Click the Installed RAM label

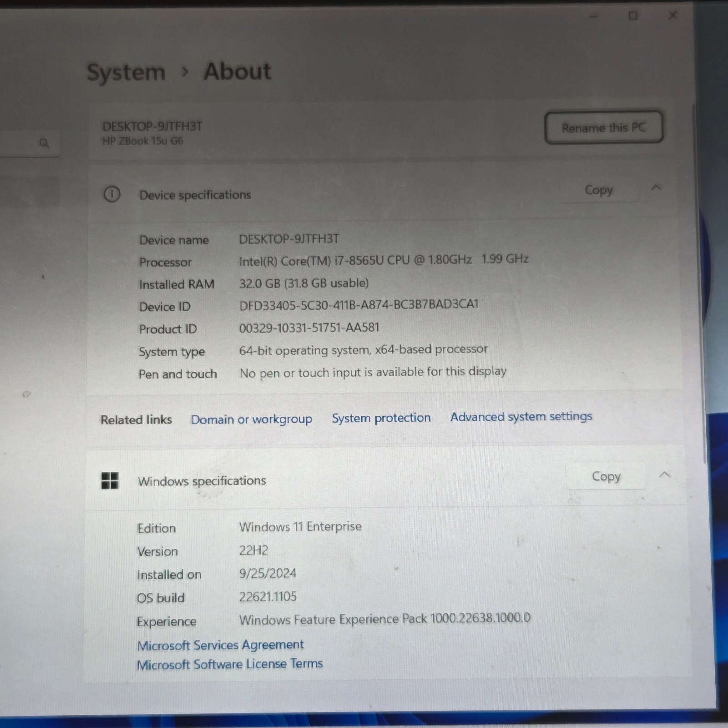coord(177,284)
